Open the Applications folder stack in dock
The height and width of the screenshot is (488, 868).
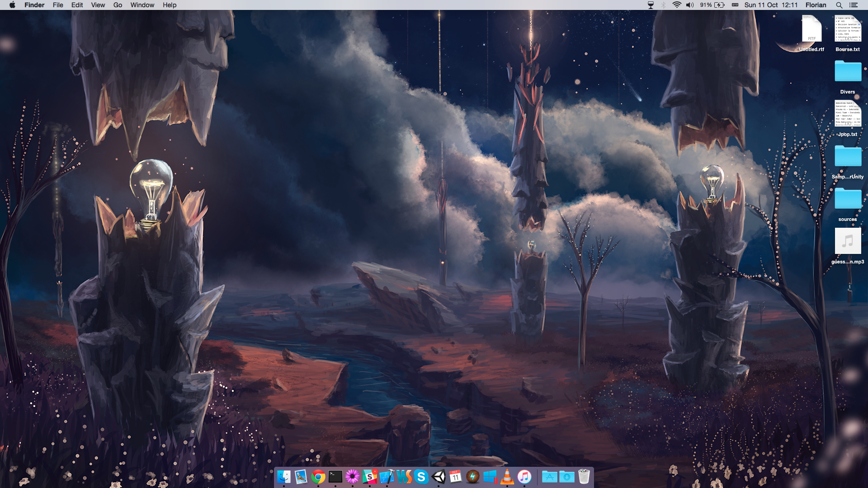(549, 477)
